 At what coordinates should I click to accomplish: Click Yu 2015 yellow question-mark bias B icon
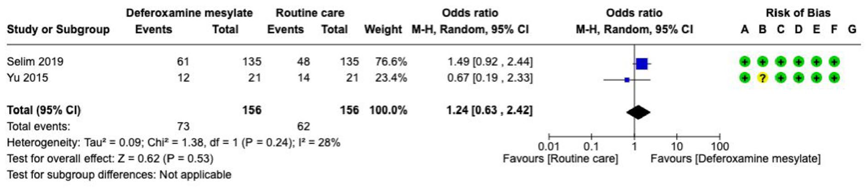pos(762,78)
